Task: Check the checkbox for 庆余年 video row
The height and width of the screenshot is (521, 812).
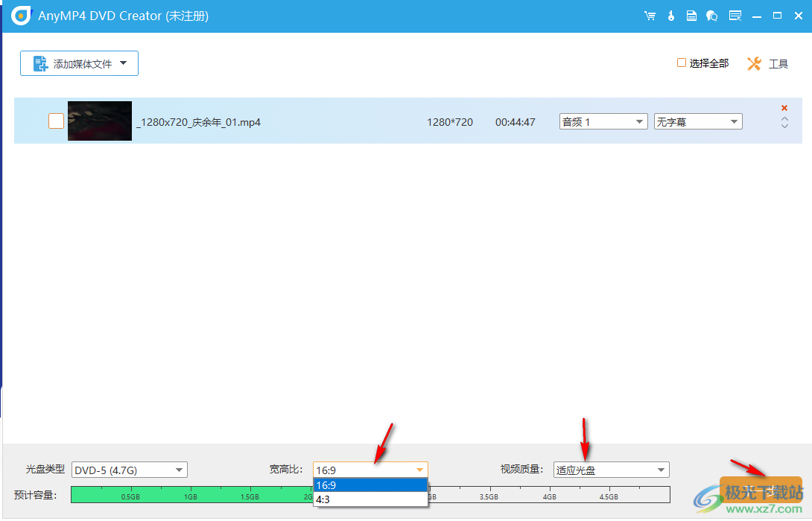Action: click(x=56, y=121)
